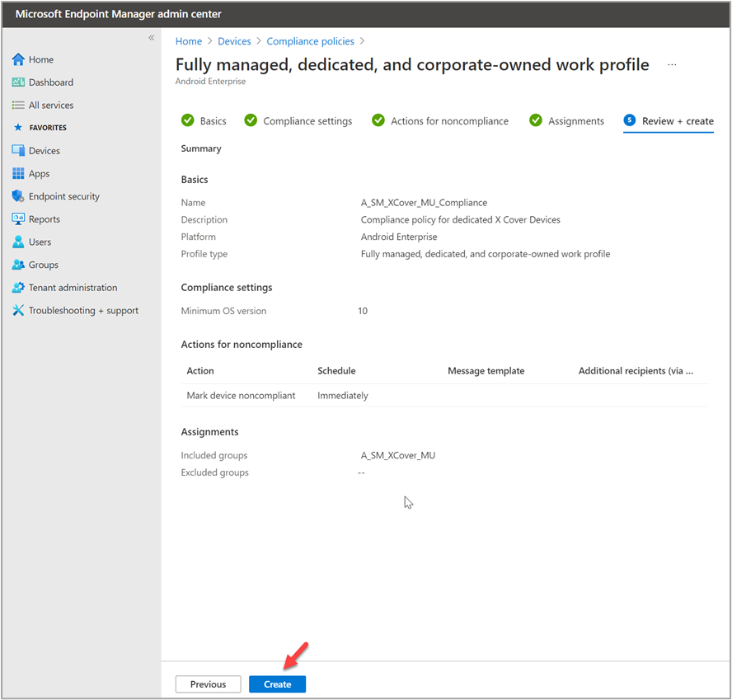Click the All services list icon
This screenshot has height=700, width=732.
pos(18,105)
